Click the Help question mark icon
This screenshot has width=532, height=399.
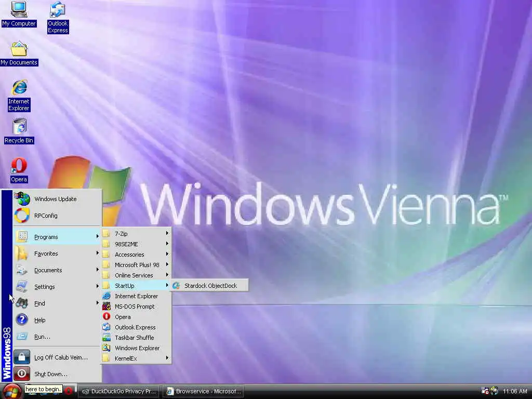pyautogui.click(x=22, y=320)
